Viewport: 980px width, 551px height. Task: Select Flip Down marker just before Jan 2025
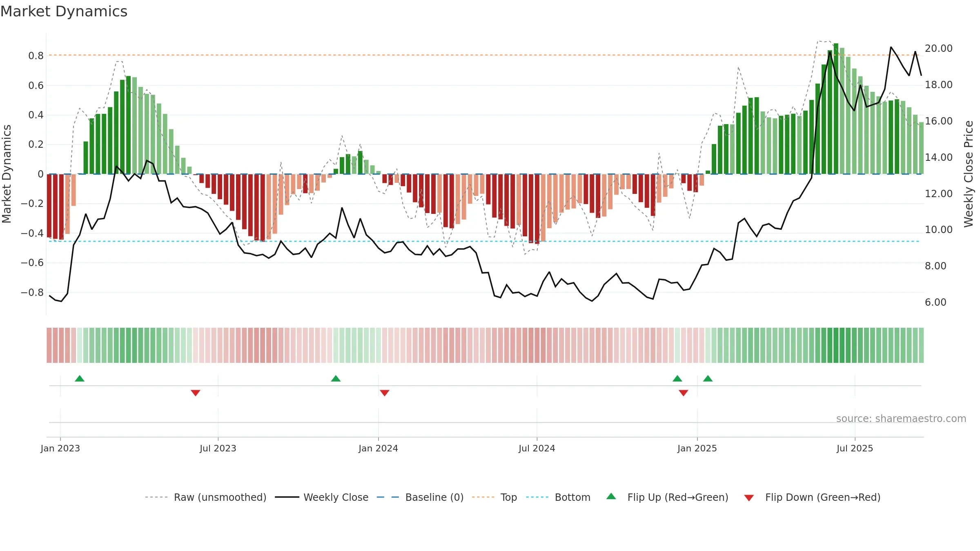pyautogui.click(x=684, y=393)
